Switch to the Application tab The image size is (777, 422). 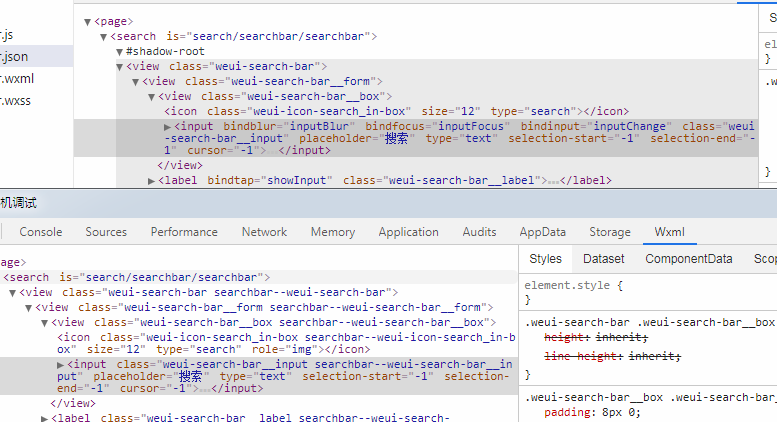(408, 232)
